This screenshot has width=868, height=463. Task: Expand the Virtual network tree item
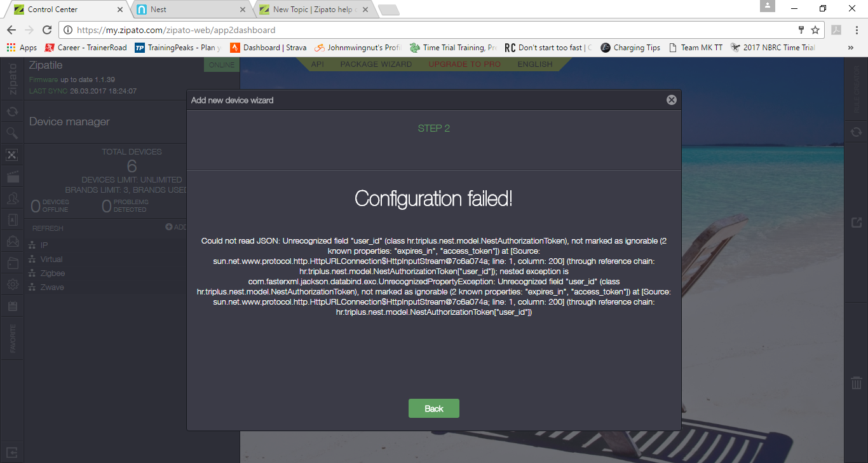(x=51, y=259)
